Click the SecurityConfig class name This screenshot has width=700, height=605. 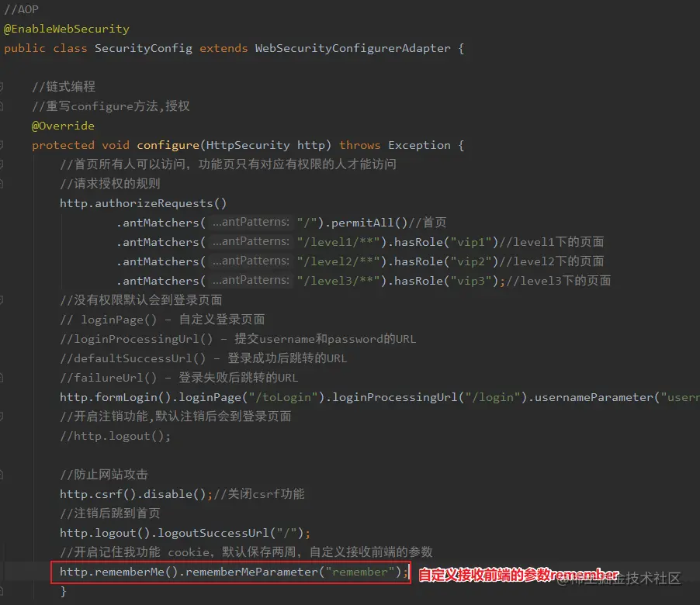point(144,48)
